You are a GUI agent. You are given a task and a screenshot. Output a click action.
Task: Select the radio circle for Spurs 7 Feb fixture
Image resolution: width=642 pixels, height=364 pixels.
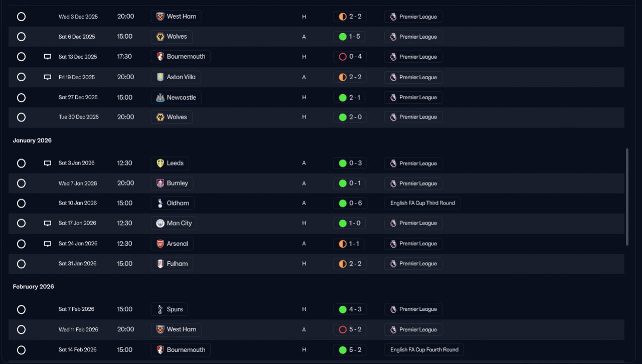click(21, 309)
